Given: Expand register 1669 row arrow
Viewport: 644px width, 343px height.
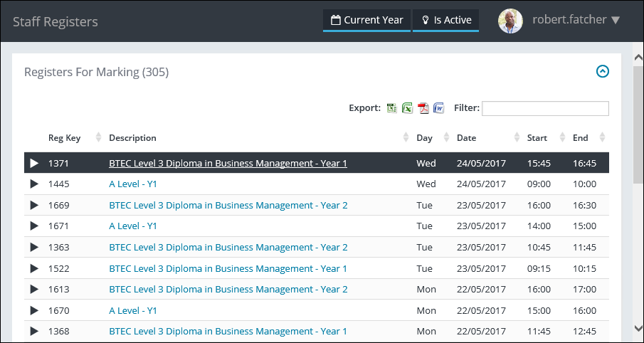Looking at the screenshot, I should (34, 206).
